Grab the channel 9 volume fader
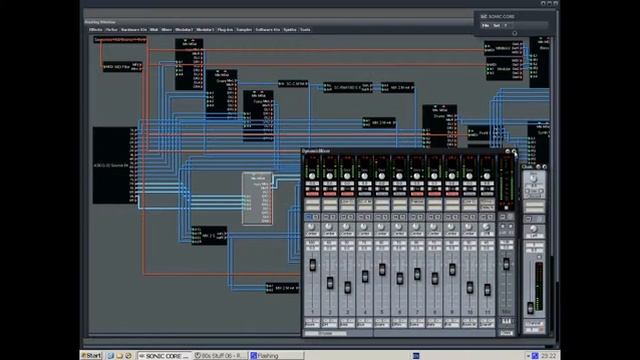The height and width of the screenshot is (360, 640). click(x=452, y=269)
